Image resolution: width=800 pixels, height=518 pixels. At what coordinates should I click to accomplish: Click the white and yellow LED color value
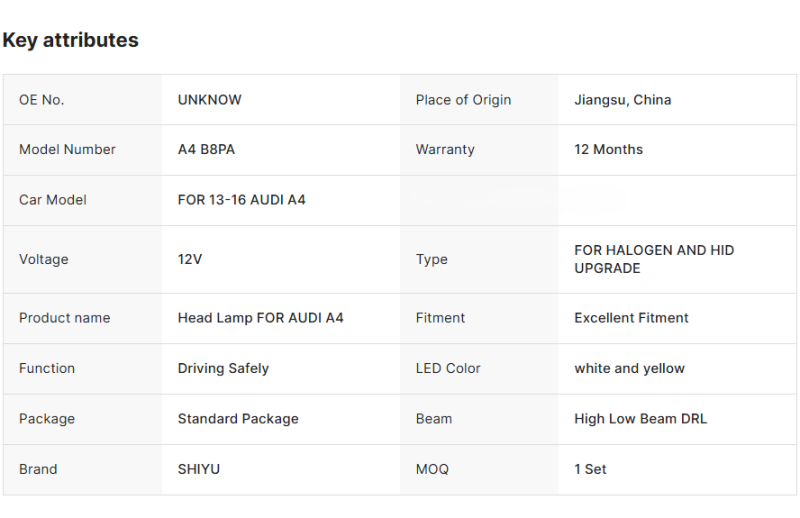[629, 368]
